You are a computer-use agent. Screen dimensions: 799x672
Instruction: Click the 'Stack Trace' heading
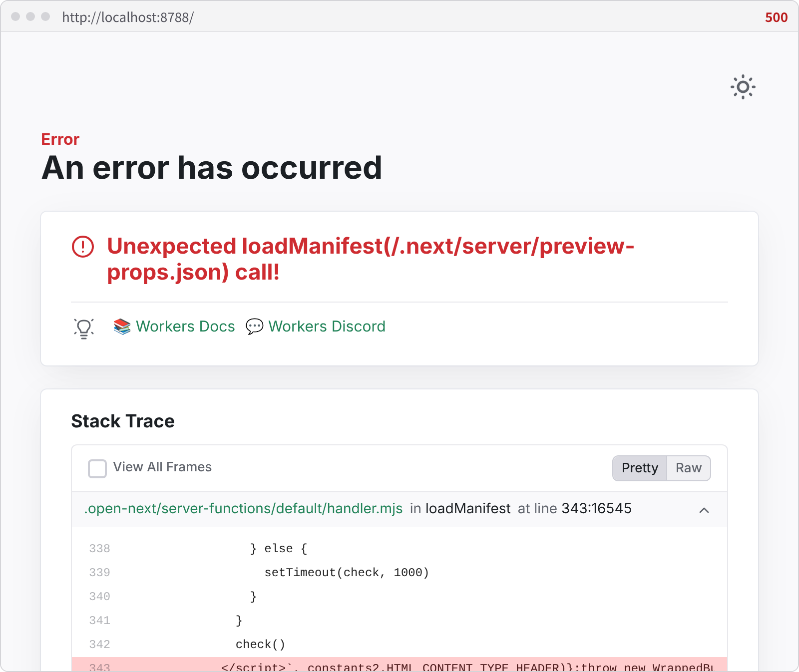123,421
